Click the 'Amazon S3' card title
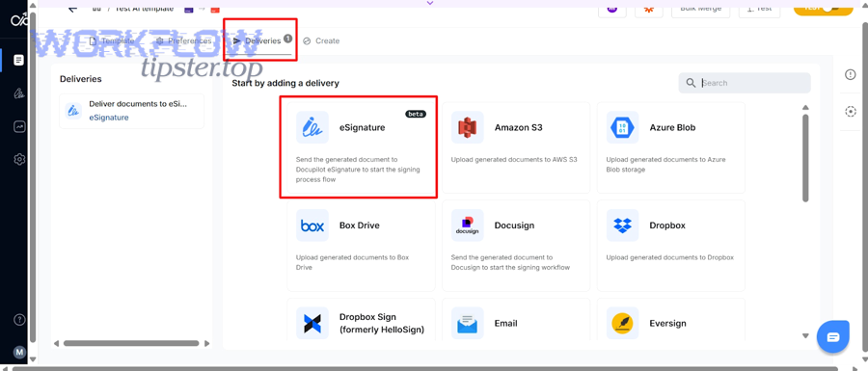Screen dimensions: 868x371 point(518,127)
